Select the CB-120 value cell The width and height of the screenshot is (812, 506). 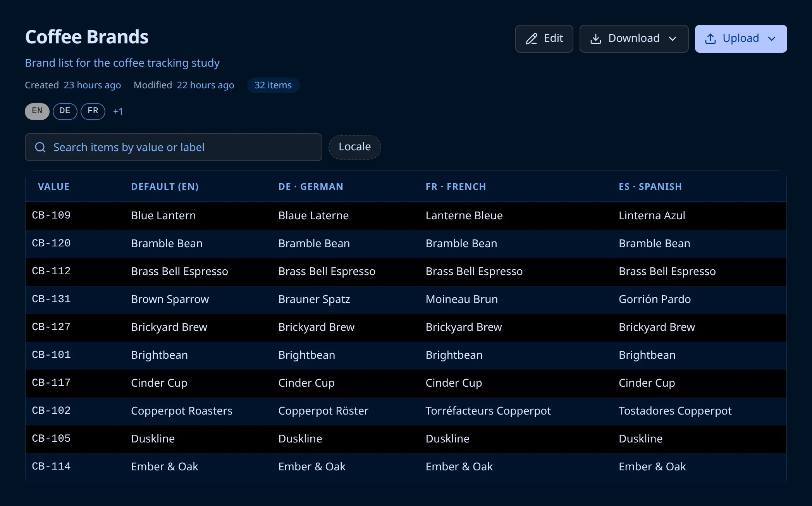51,243
